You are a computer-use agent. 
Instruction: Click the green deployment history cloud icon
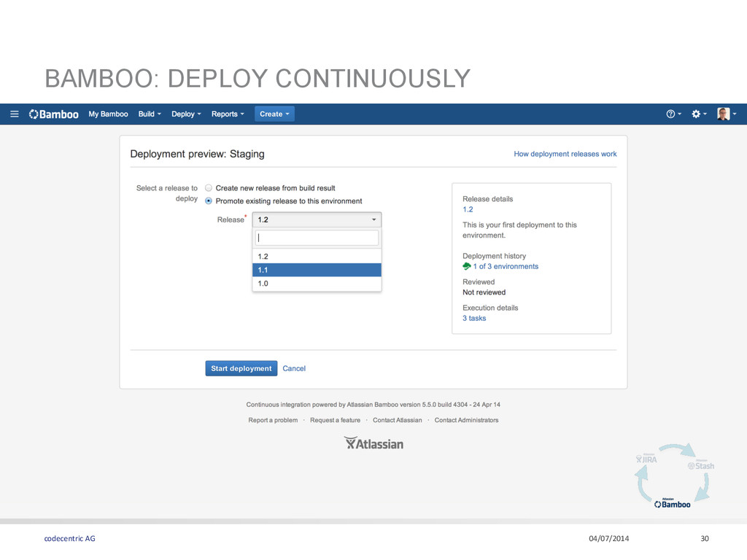[467, 266]
